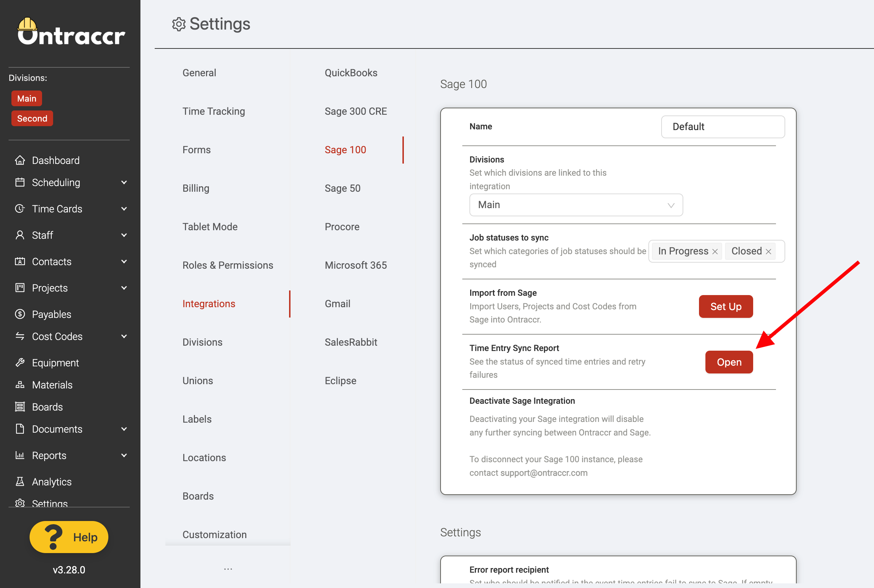Screen dimensions: 874x588
Task: Open the Forms settings tab
Action: click(196, 150)
